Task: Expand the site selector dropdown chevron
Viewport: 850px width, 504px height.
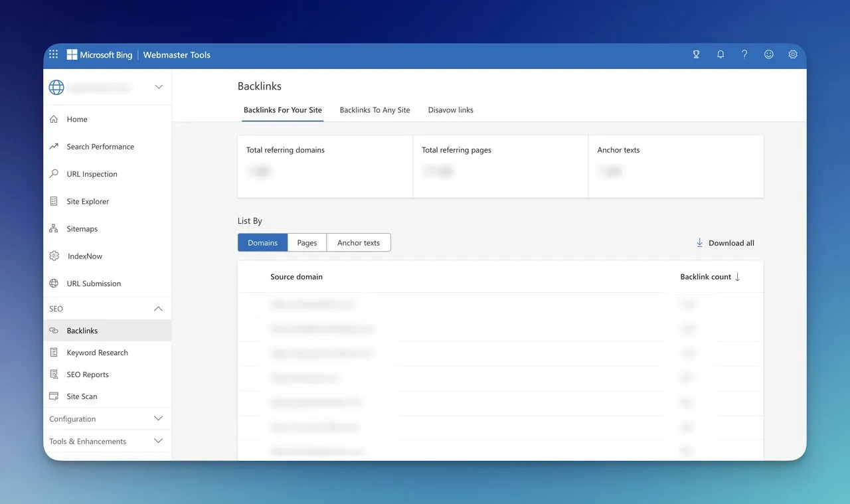Action: 159,87
